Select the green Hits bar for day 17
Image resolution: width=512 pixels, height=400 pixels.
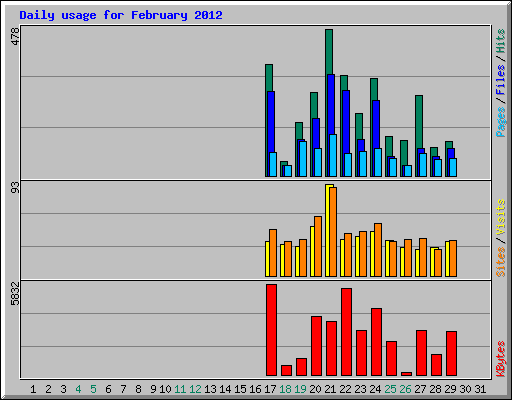pyautogui.click(x=269, y=78)
